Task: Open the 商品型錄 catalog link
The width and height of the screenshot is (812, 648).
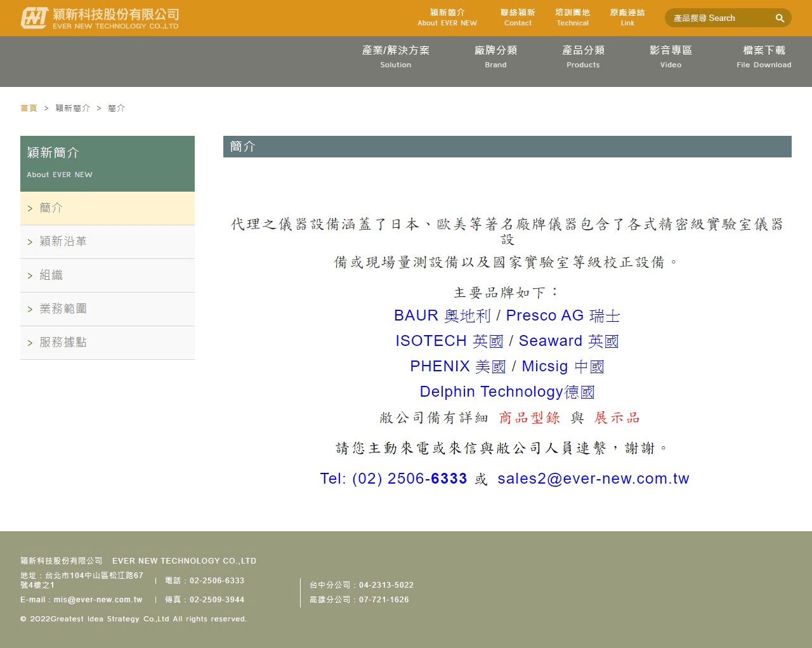Action: coord(530,418)
